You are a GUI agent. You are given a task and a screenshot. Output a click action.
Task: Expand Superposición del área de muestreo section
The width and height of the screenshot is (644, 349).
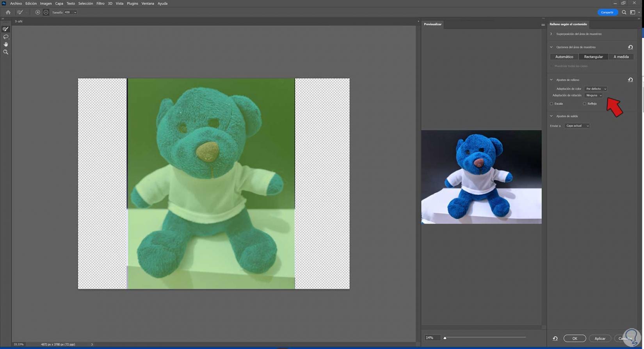pos(551,34)
